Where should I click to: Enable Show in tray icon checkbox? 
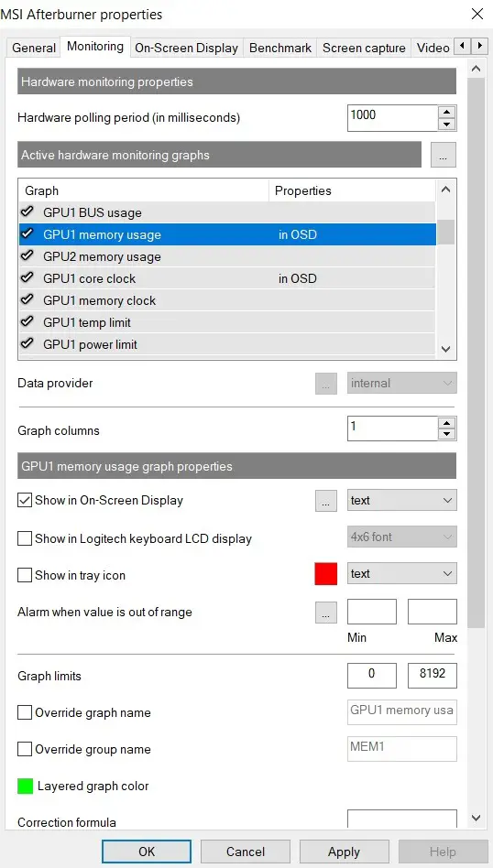click(x=25, y=575)
